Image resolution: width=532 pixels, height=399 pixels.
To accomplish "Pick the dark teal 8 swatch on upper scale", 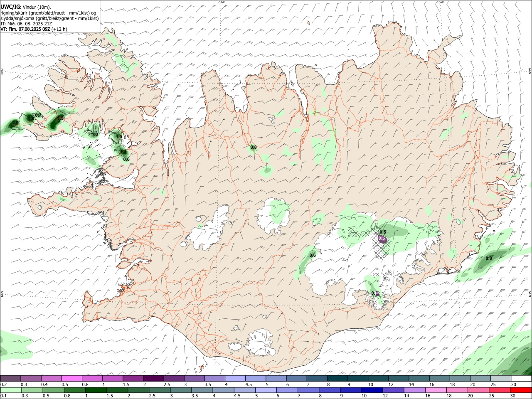I will click(x=337, y=379).
